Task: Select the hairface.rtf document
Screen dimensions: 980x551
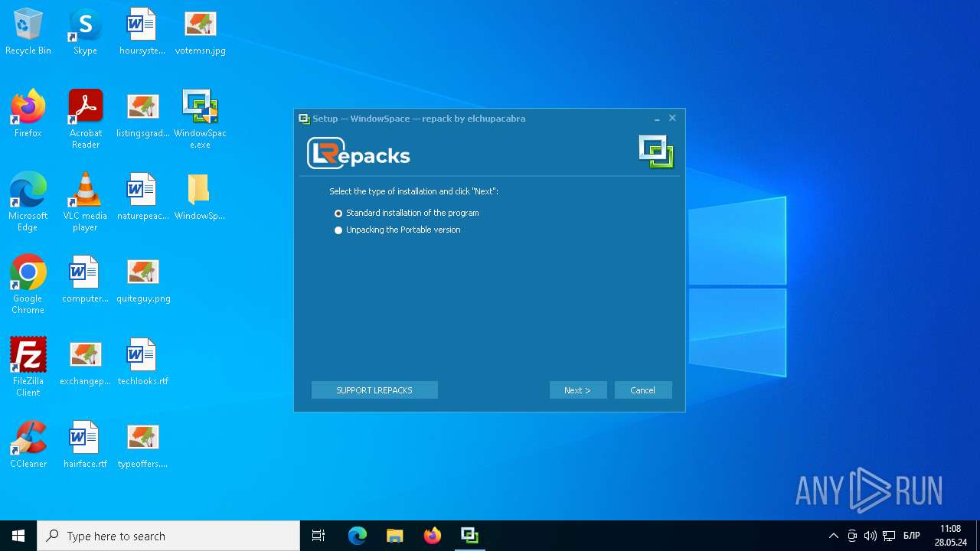Action: point(85,445)
